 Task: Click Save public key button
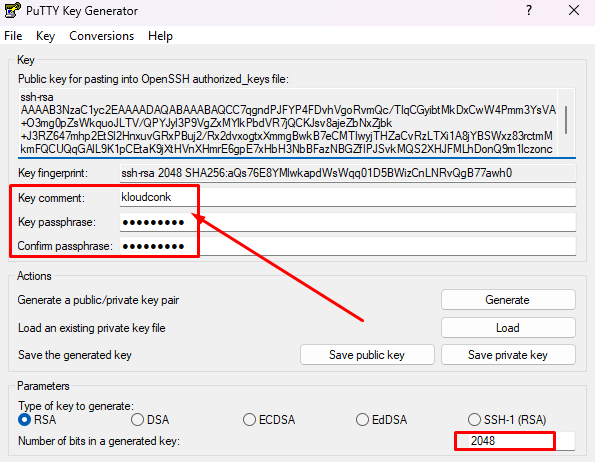point(367,355)
